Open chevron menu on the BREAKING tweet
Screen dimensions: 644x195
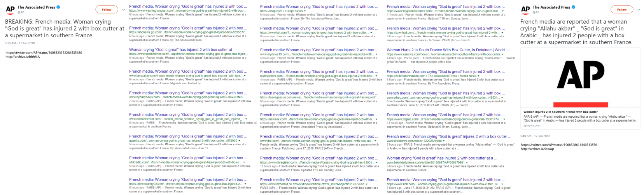click(x=124, y=10)
